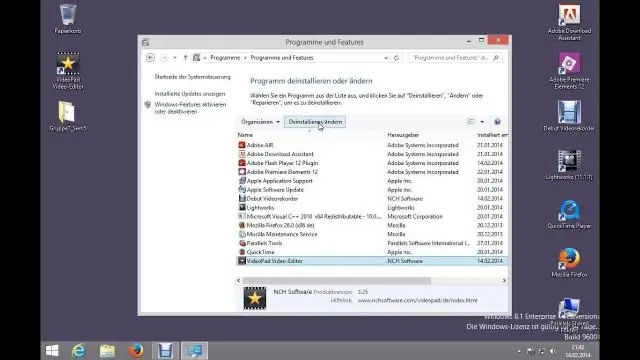The image size is (640, 360).
Task: Click the scroll left arrow
Action: click(x=239, y=281)
